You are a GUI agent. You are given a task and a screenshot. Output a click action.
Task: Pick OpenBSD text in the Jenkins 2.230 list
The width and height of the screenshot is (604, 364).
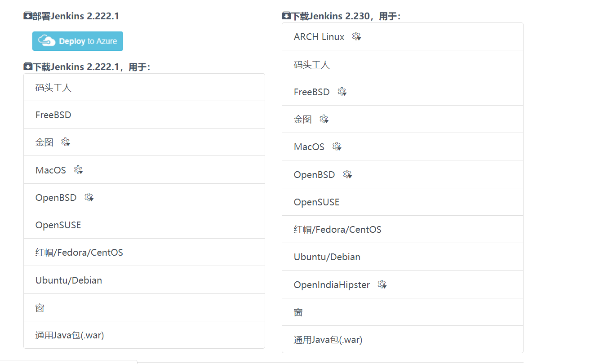315,174
